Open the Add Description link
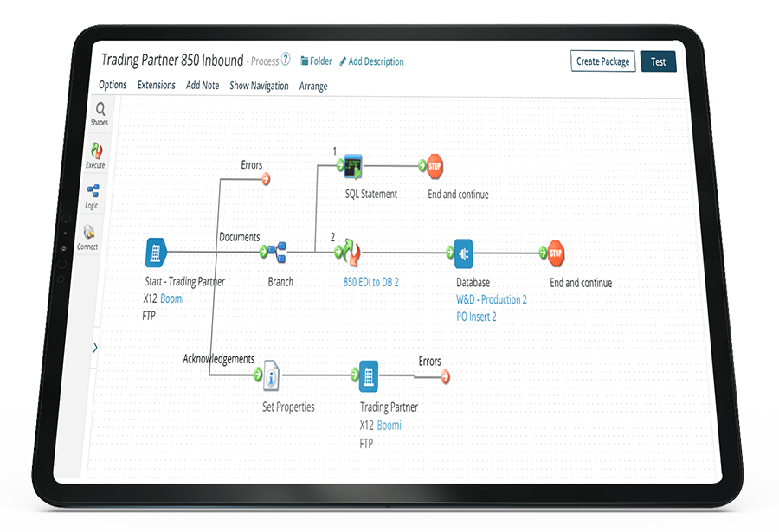This screenshot has width=779, height=532. point(371,61)
